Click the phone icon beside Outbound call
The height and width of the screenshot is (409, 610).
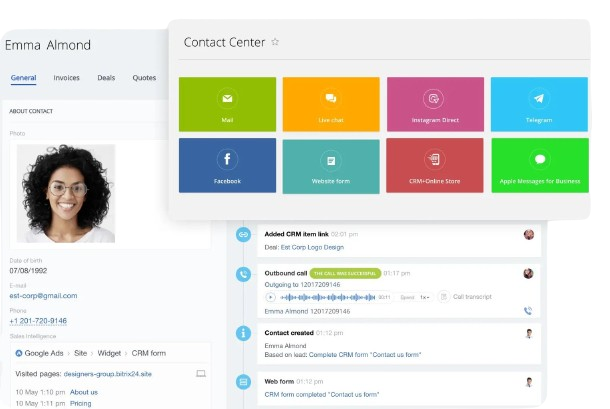point(244,274)
